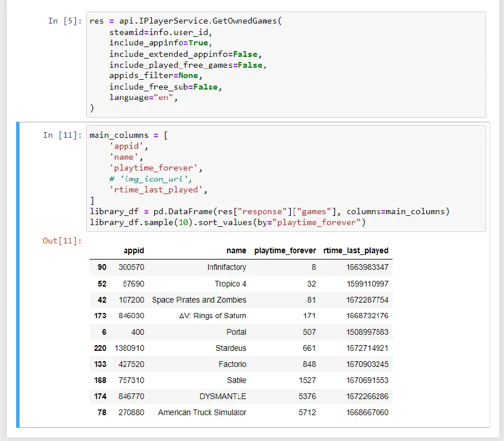Click the Infinifactory name cell
This screenshot has height=441, width=504.
point(226,267)
